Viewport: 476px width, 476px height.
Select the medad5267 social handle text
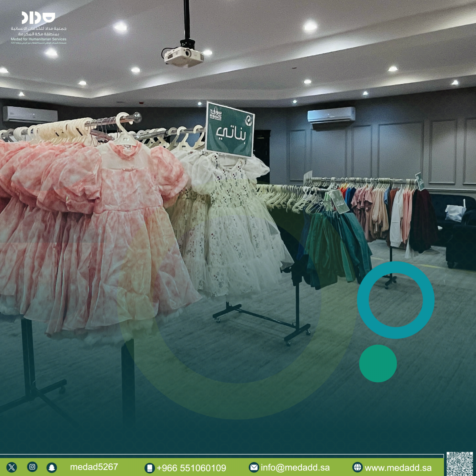[94, 467]
